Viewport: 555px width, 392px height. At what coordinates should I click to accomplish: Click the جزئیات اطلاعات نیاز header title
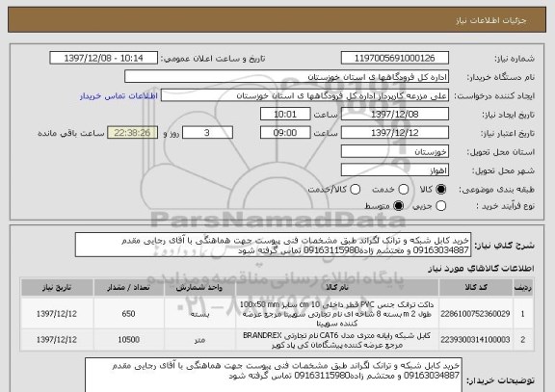(491, 20)
